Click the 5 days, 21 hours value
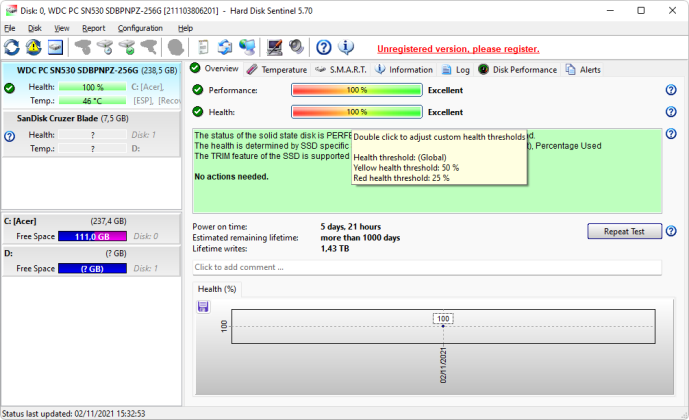Viewport: 689px width, 420px height. coord(350,227)
